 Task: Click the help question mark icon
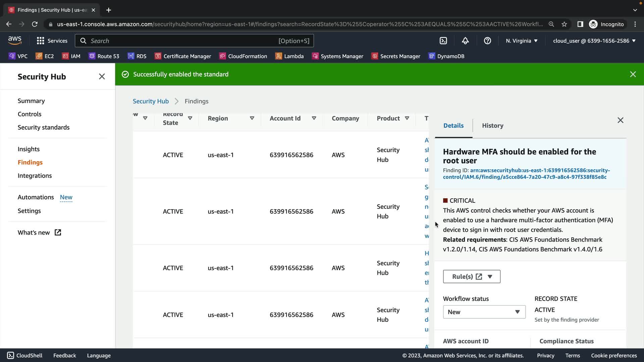487,41
